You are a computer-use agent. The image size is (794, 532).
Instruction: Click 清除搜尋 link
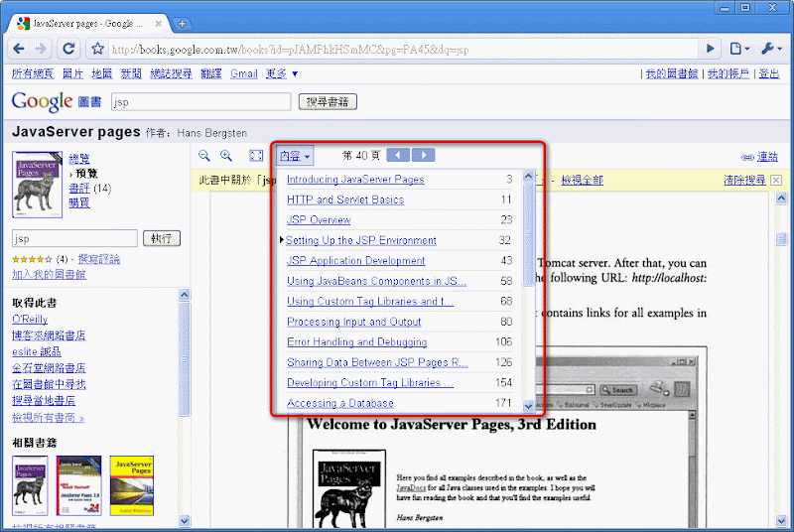tap(744, 181)
